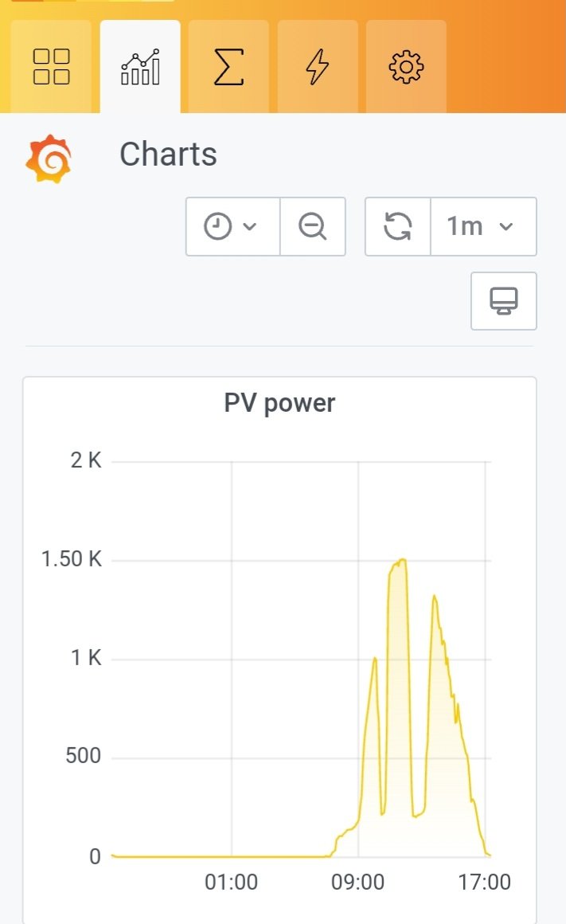Zoom out the time range

tap(313, 227)
